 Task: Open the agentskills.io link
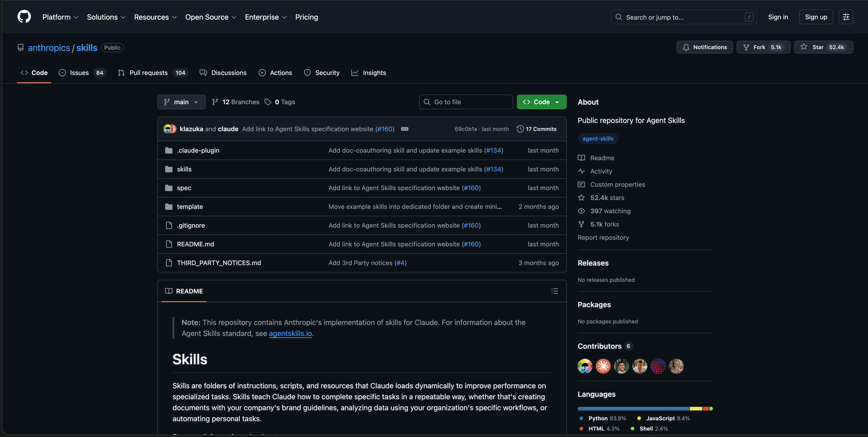(x=291, y=333)
